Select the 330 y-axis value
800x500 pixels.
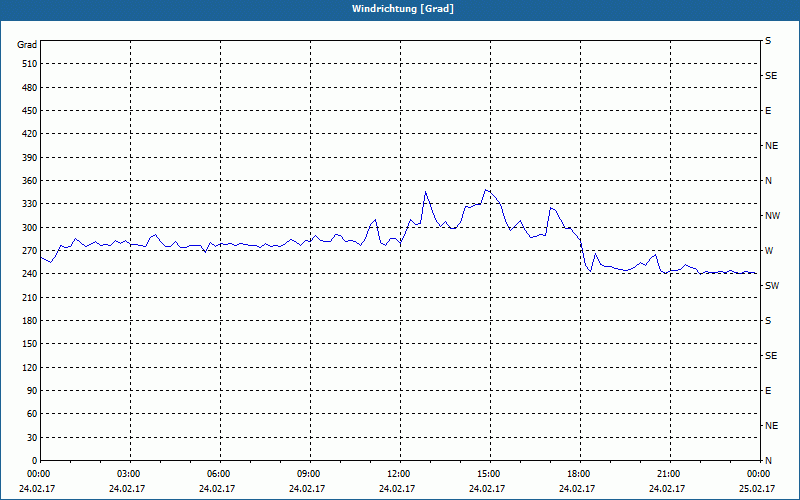[x=30, y=204]
